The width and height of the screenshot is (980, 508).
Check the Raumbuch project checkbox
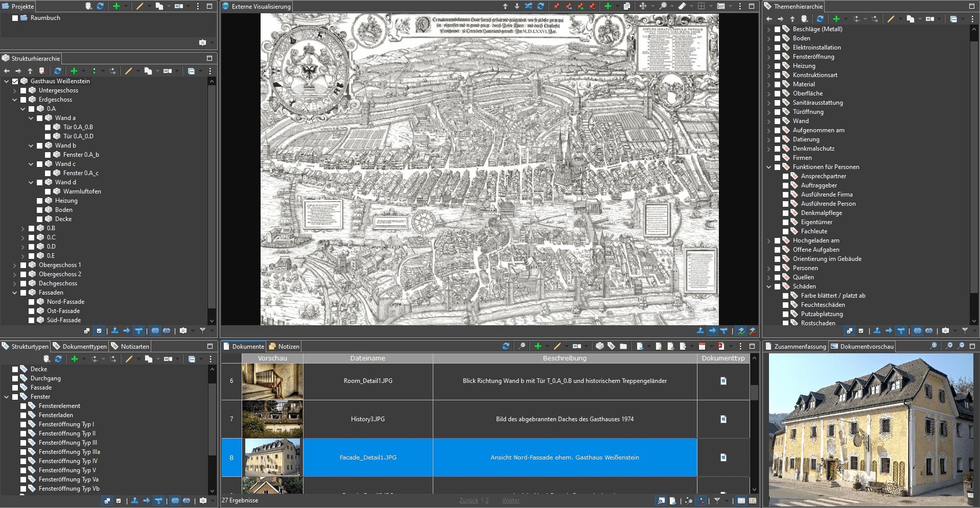(15, 18)
